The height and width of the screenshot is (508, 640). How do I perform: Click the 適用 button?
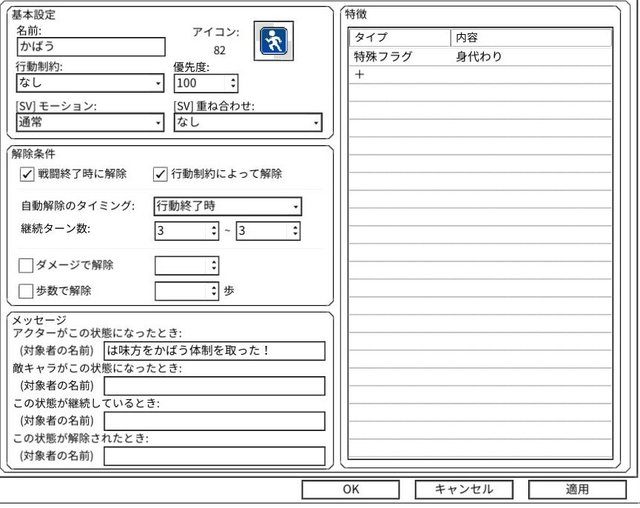pyautogui.click(x=577, y=489)
